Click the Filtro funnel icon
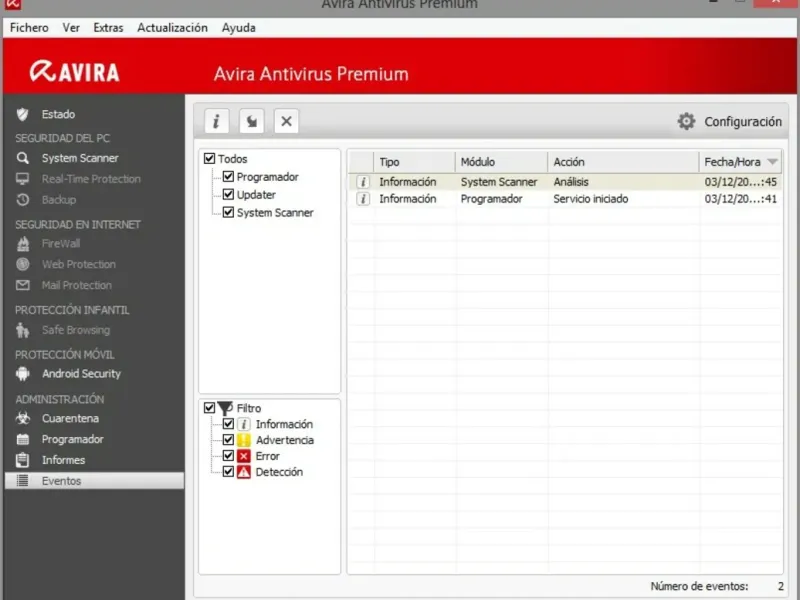 [x=225, y=408]
